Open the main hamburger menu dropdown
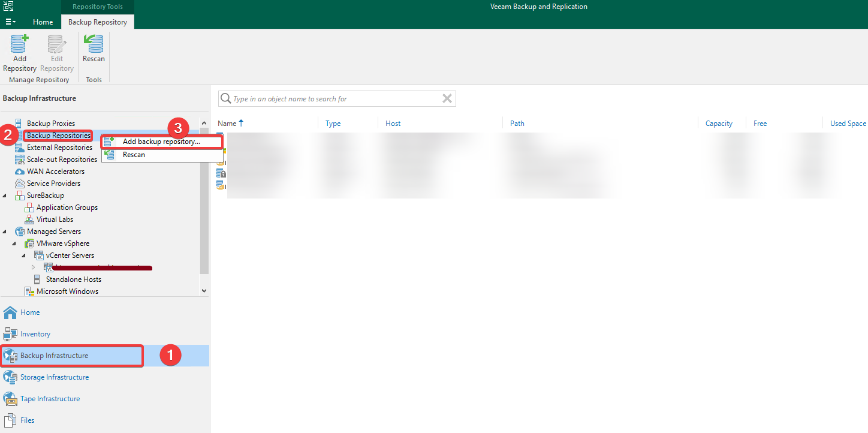This screenshot has height=433, width=868. click(x=11, y=22)
